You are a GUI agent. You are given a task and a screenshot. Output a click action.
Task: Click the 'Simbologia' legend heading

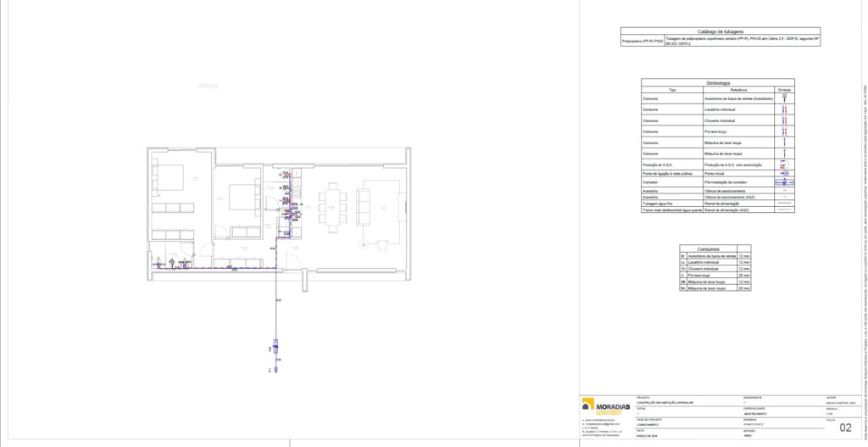(718, 83)
